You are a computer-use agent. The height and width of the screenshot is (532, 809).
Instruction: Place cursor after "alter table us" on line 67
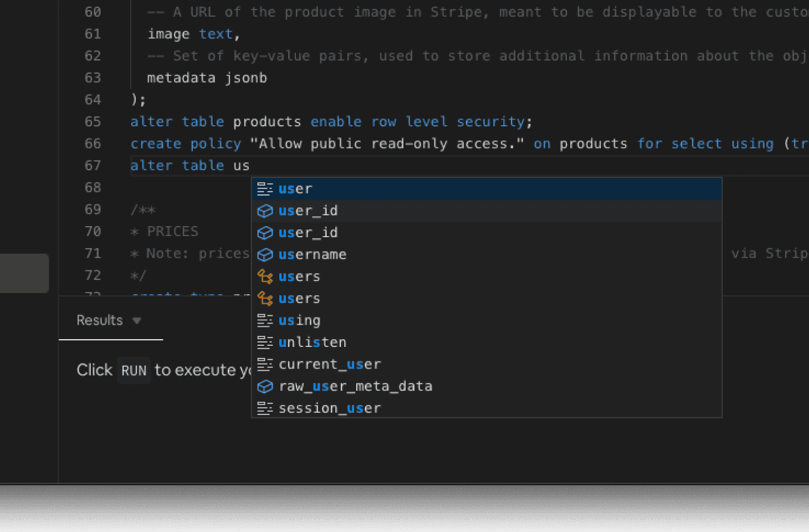(250, 165)
